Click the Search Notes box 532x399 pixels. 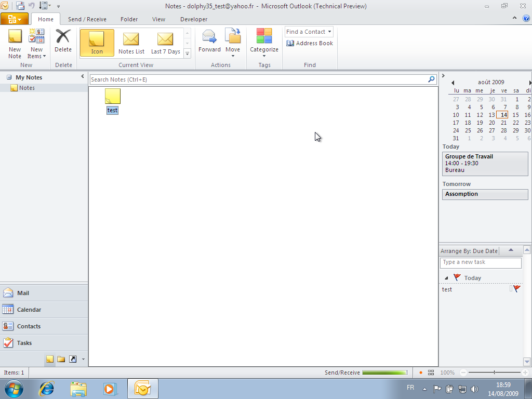point(259,79)
